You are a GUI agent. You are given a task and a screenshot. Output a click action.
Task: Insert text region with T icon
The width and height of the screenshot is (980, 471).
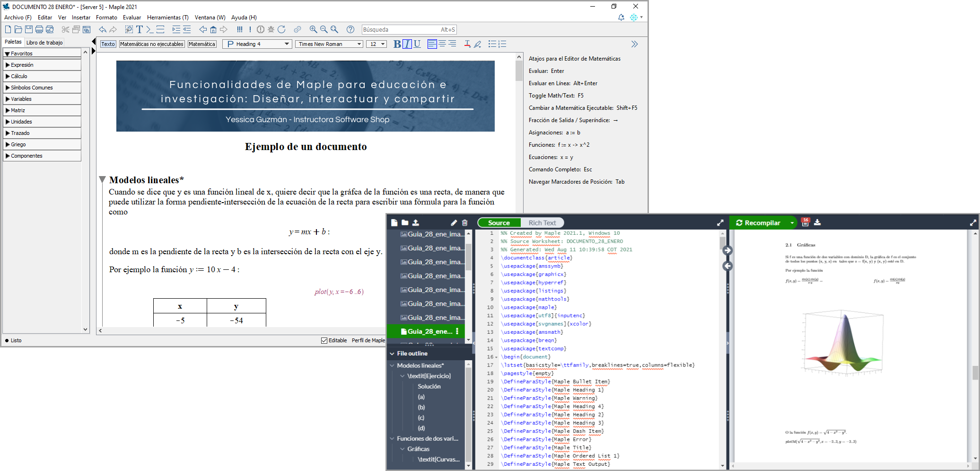(140, 29)
